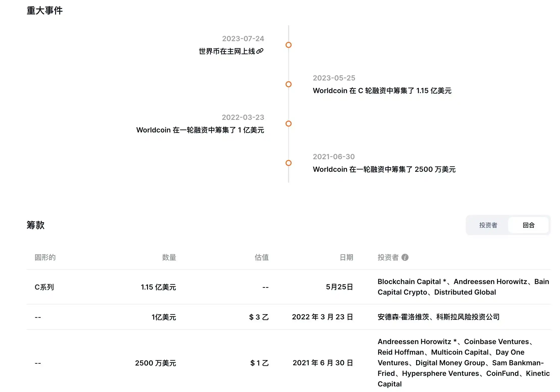The width and height of the screenshot is (560, 392).
Task: Click the 安德森·霍洛维茨 investors cell
Action: tap(439, 317)
